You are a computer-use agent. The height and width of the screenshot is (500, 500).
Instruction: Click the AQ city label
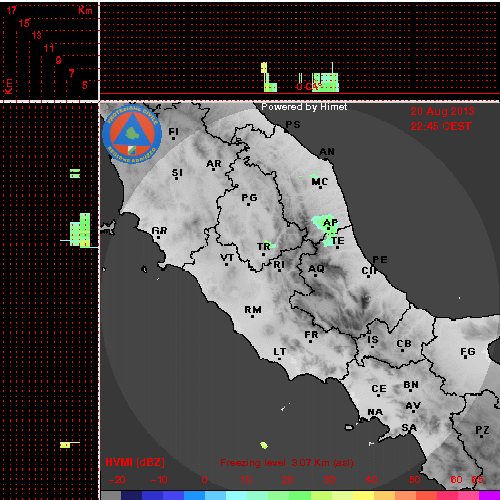coord(316,268)
